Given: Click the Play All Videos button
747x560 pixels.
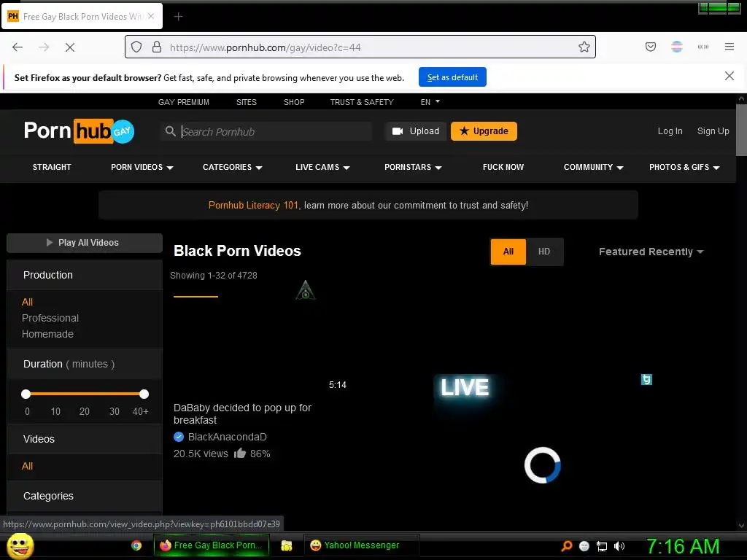Looking at the screenshot, I should point(85,242).
